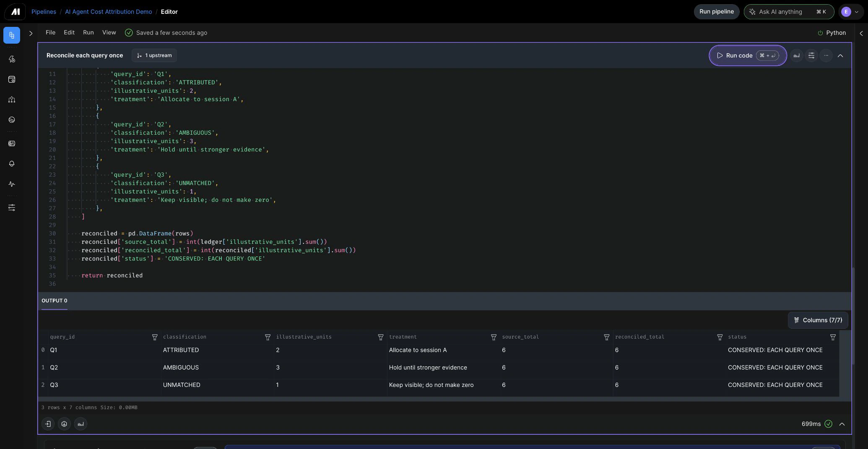Click the app logo in top-left corner
Screen dimensions: 868x449
(15, 12)
